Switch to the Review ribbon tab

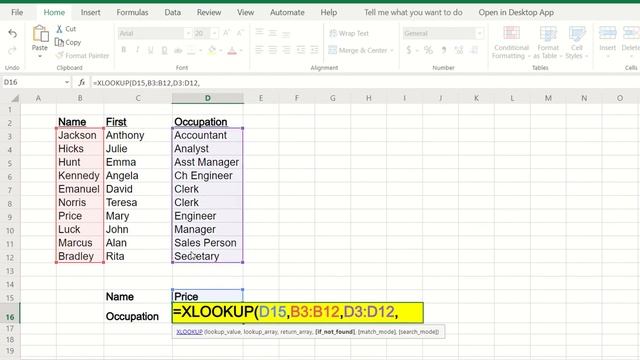[209, 12]
